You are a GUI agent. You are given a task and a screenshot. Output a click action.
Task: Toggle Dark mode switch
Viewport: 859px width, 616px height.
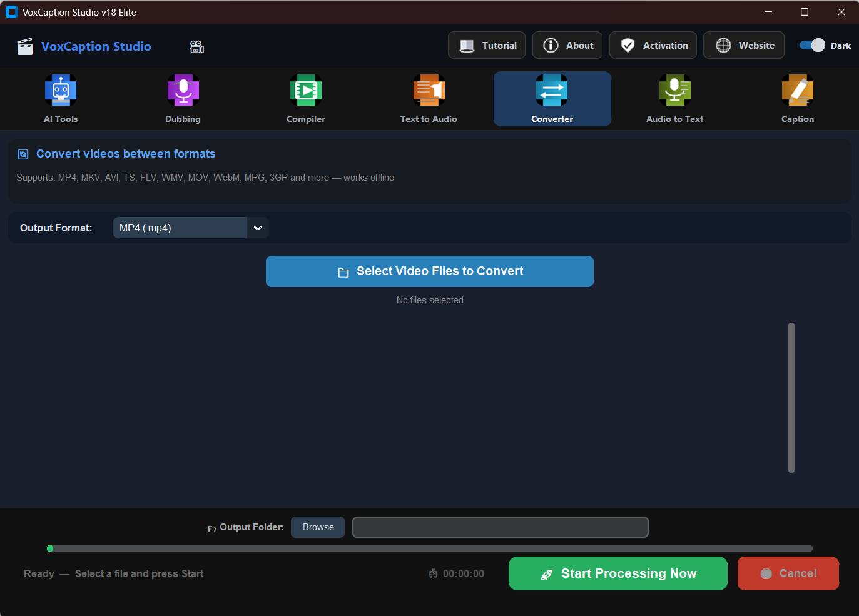click(813, 45)
